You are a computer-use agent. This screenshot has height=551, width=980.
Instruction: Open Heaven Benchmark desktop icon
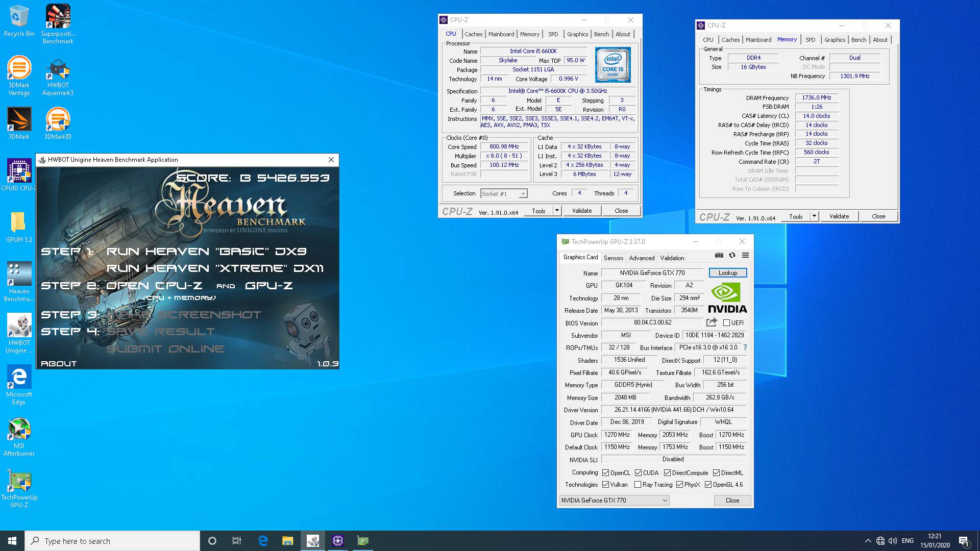coord(19,281)
